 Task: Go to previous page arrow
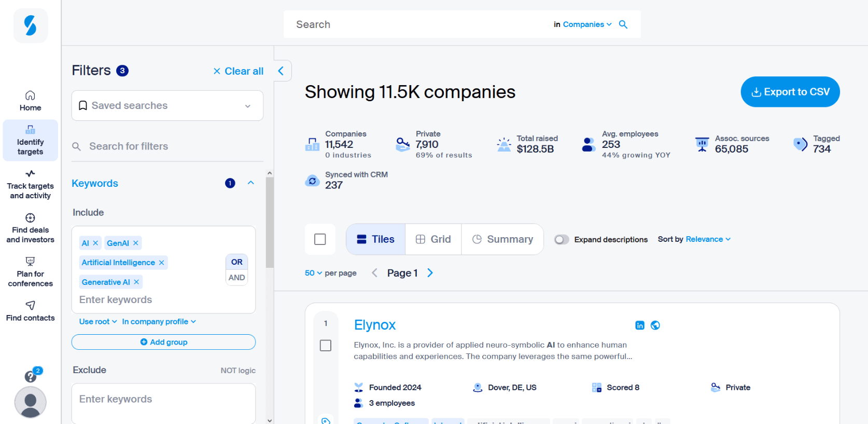pyautogui.click(x=374, y=273)
